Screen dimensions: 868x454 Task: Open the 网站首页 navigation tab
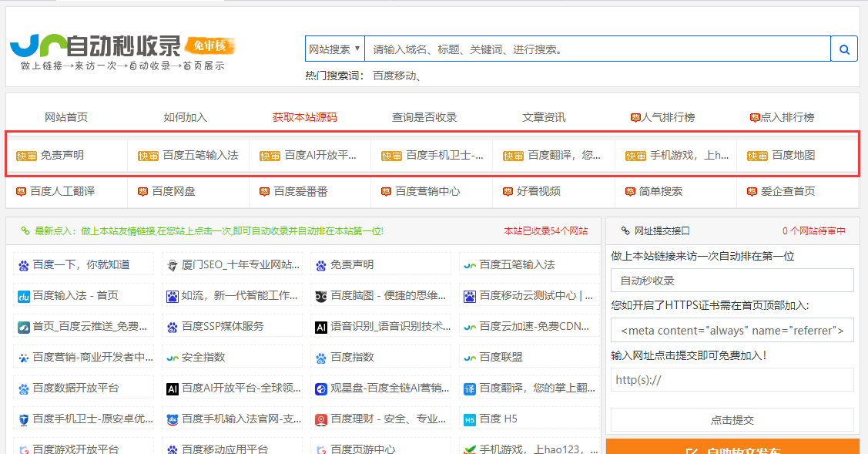point(66,117)
